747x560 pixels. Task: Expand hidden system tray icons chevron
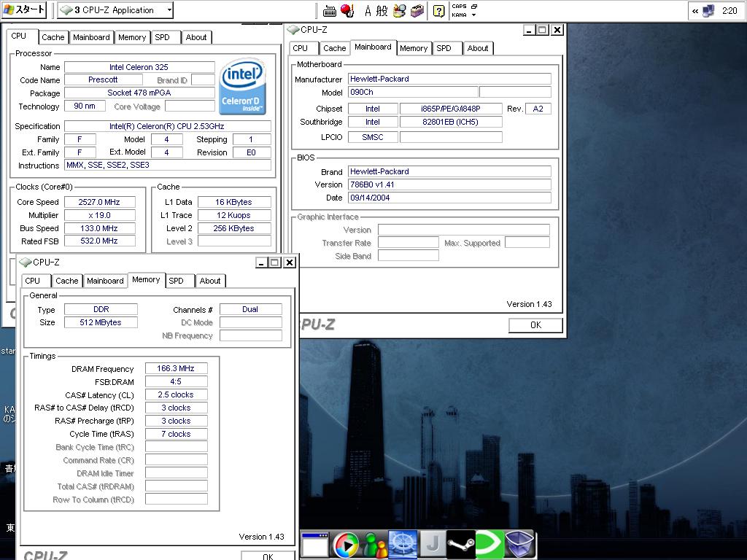click(695, 11)
